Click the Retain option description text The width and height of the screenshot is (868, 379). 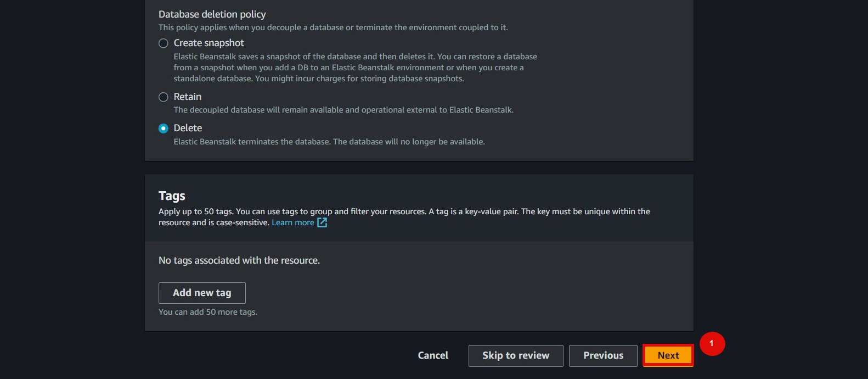click(x=343, y=110)
